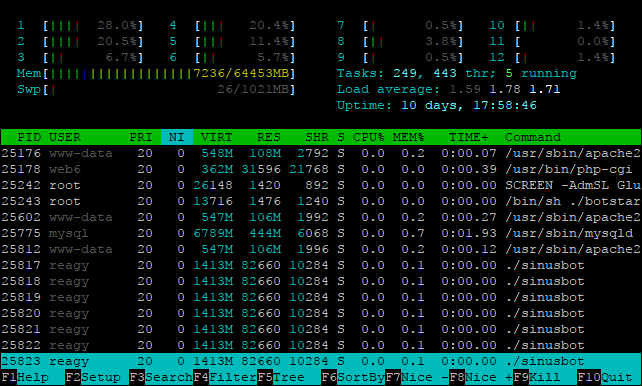Click the Mem usage bar 7236/64453MB
The height and width of the screenshot is (386, 642).
[156, 73]
